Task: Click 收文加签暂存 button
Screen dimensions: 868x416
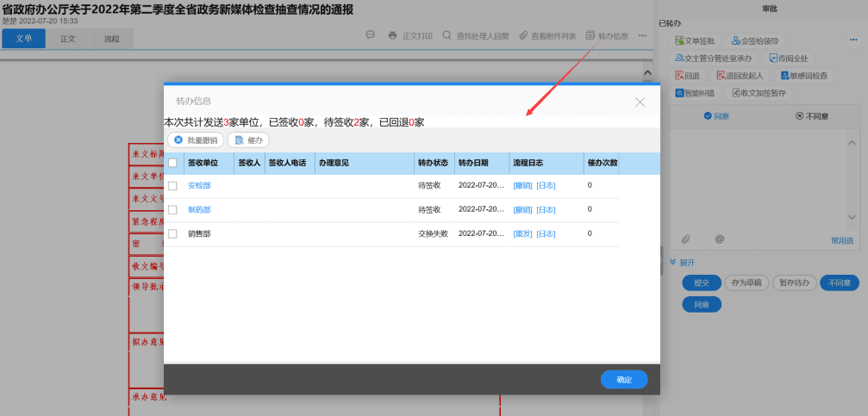Action: pyautogui.click(x=759, y=93)
